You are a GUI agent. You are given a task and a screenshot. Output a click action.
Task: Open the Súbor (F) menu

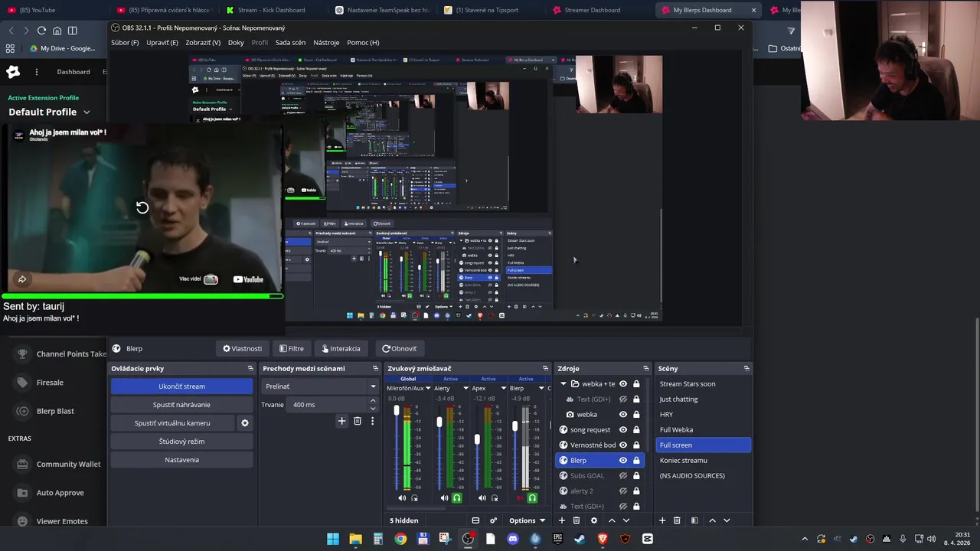(x=125, y=42)
